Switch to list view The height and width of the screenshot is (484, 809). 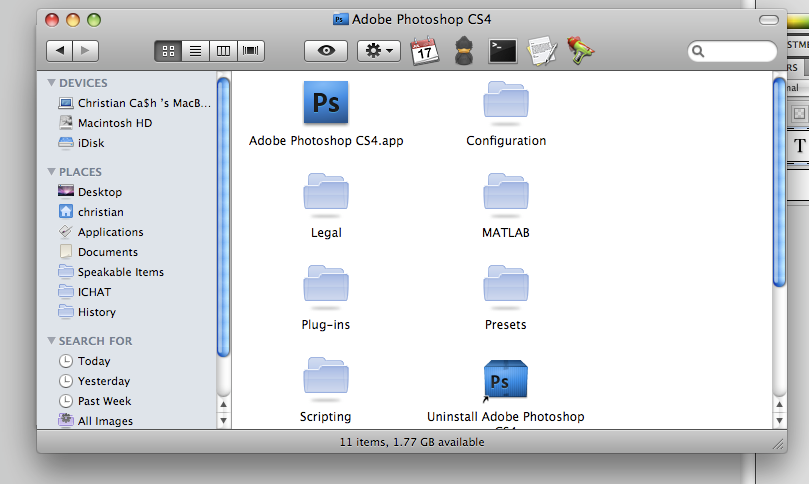[x=196, y=51]
